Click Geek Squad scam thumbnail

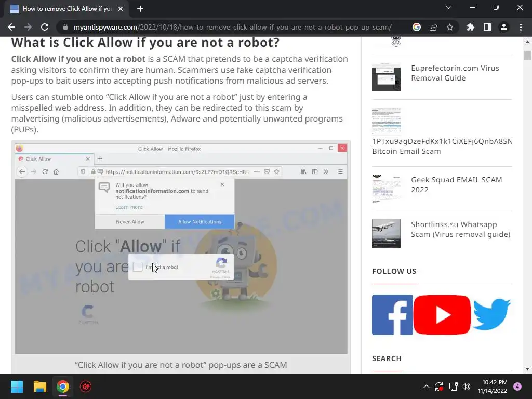coord(386,188)
